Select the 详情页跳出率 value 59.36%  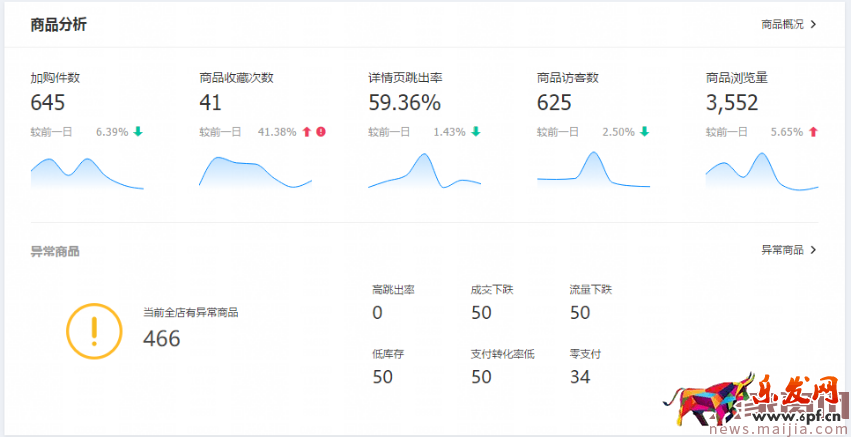point(404,103)
